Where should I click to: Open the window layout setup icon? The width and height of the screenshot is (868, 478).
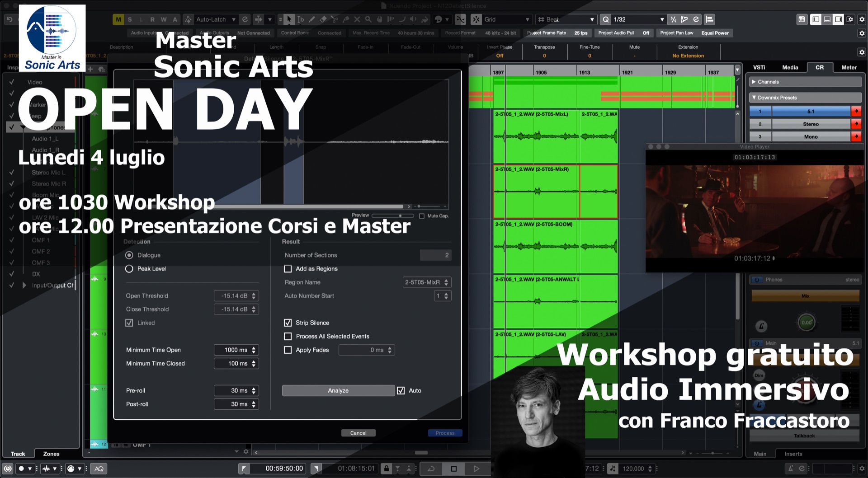tap(850, 19)
